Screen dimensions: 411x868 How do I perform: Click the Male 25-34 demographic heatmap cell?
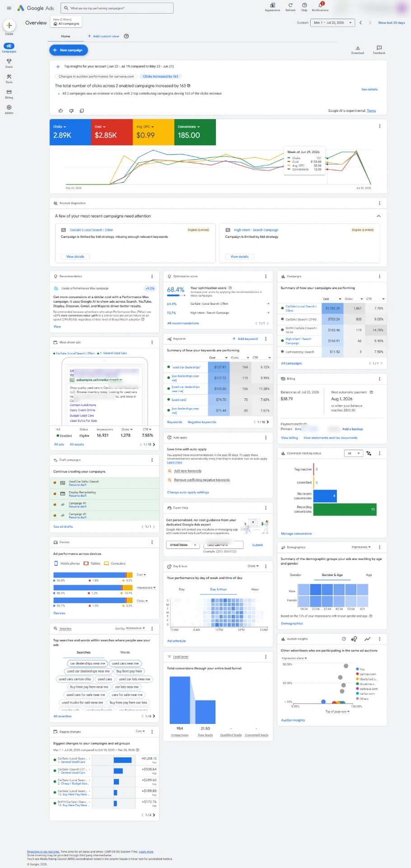[x=315, y=590]
